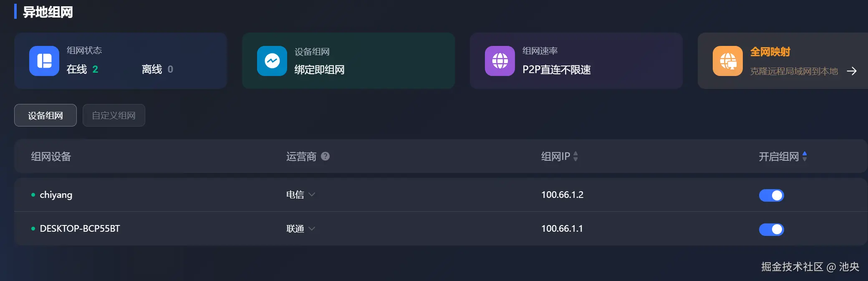Select the 设备组网 tab

tap(45, 115)
